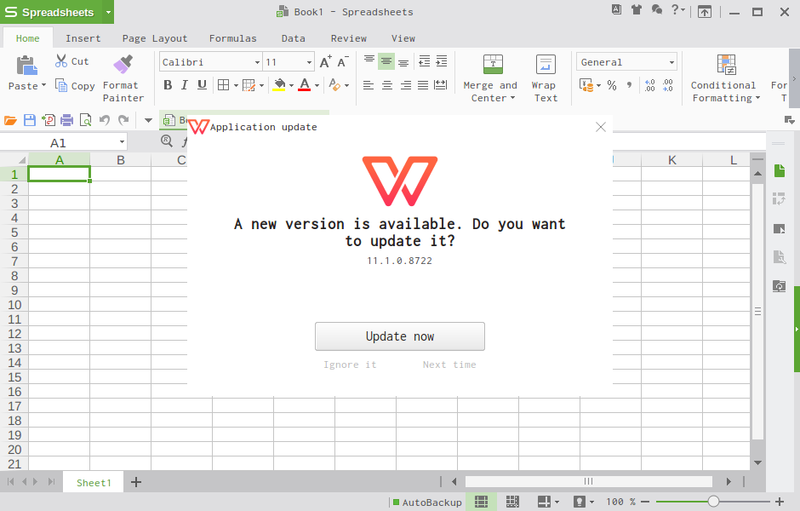Open the font name Calibri dropdown
Screen dimensions: 800x511
click(x=257, y=62)
